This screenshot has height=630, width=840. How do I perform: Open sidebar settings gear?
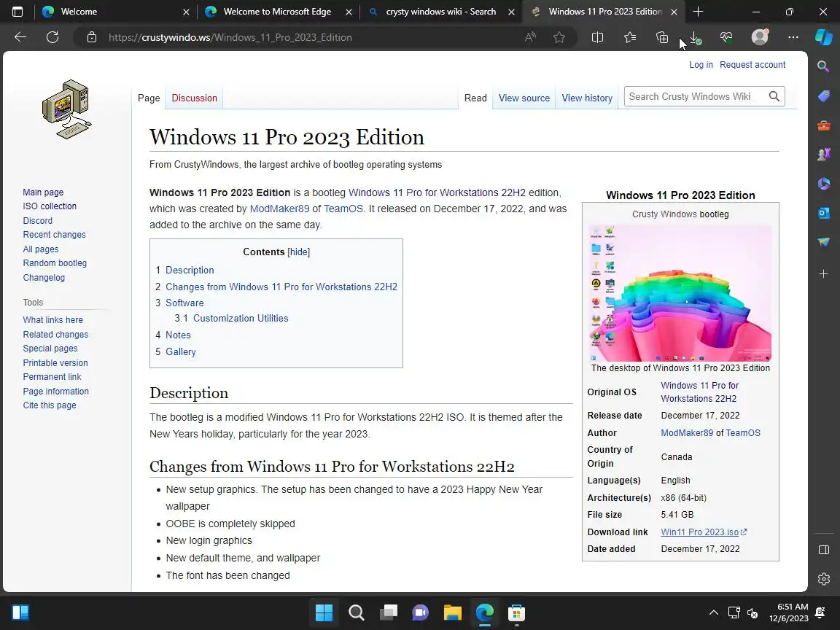click(824, 579)
